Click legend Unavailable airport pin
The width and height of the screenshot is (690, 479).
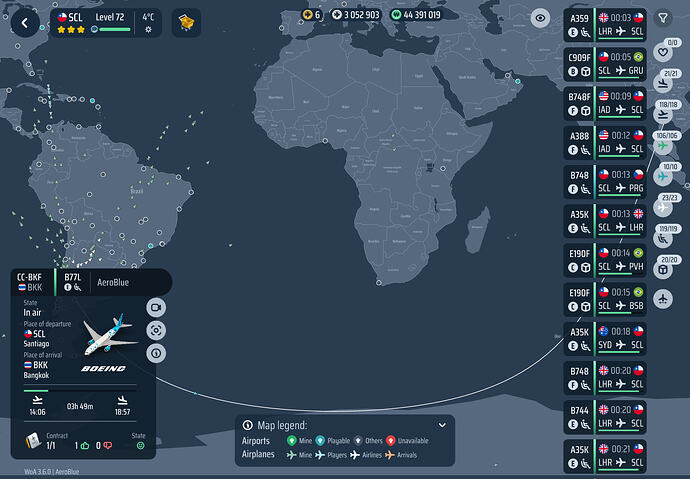[x=390, y=440]
